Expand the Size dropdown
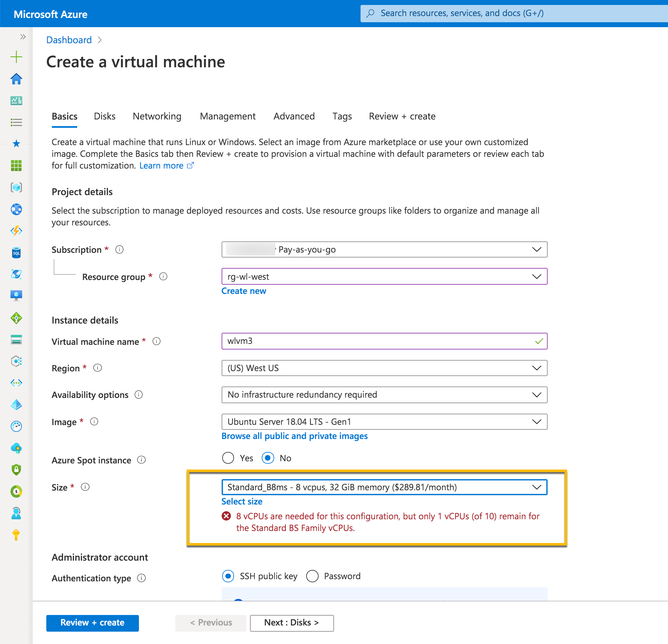This screenshot has height=644, width=668. 384,487
